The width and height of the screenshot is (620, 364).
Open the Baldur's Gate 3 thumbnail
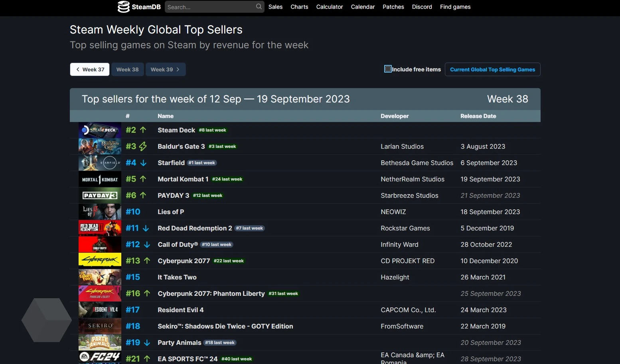[100, 146]
